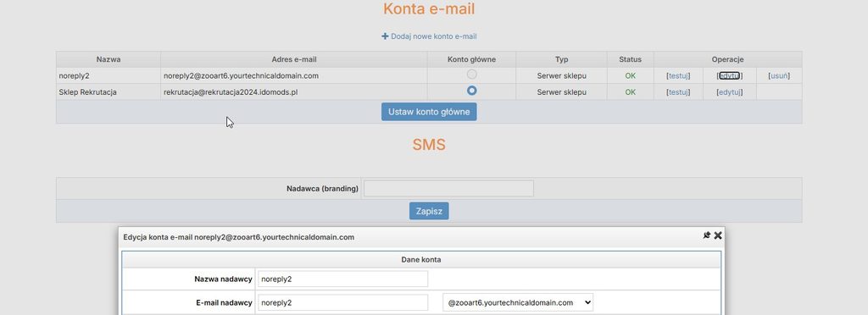Screen dimensions: 868x315
Task: Click the Nazwa column header
Action: tap(108, 59)
